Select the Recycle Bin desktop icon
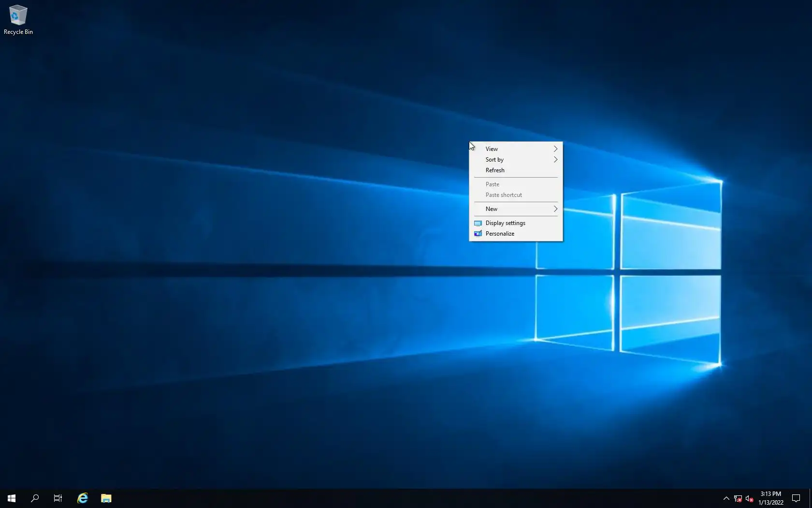 point(18,20)
